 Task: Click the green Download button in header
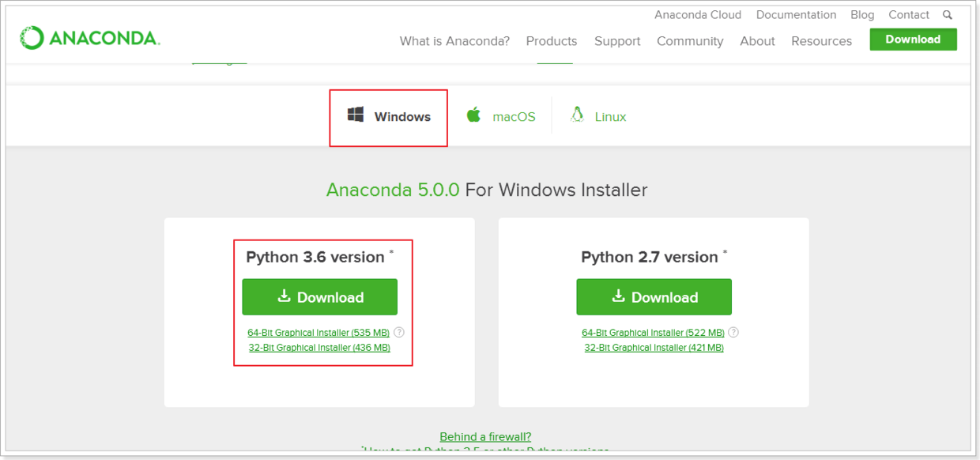(x=913, y=40)
